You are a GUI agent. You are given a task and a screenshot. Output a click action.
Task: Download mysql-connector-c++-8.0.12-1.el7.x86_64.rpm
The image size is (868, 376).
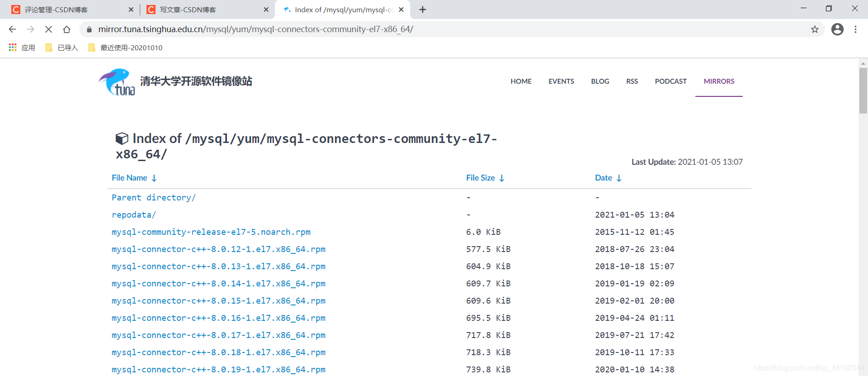tap(218, 249)
